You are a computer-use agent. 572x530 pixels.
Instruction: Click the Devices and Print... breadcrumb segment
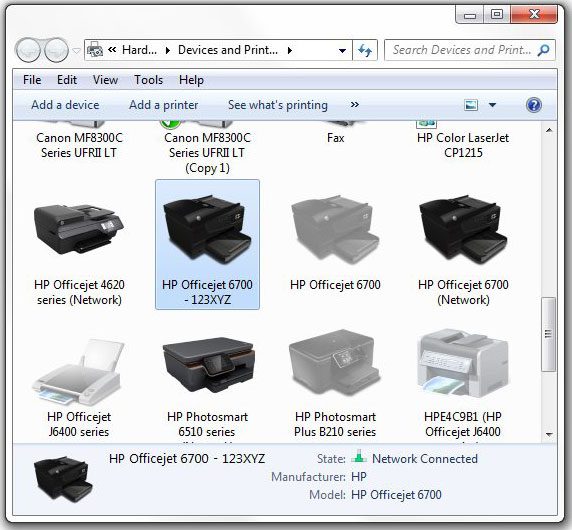click(x=228, y=50)
